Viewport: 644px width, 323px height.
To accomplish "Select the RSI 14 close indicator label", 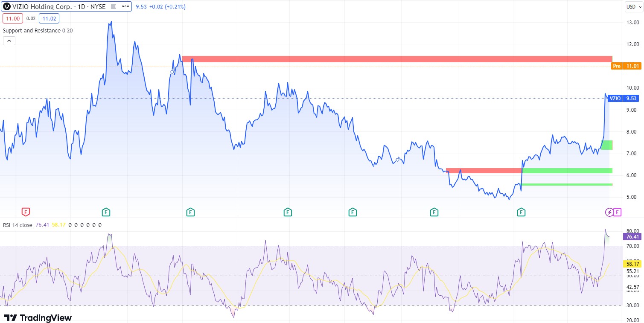I will click(x=17, y=225).
